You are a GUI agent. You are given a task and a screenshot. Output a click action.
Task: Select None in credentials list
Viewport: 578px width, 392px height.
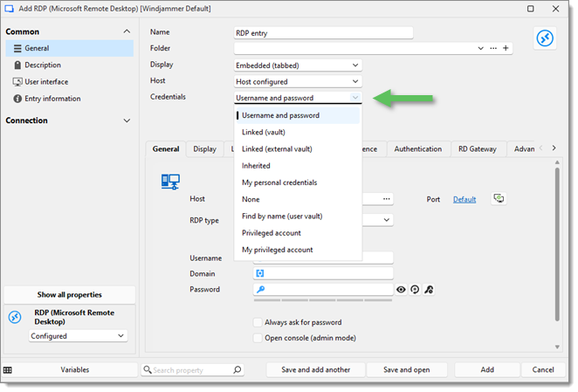click(x=298, y=200)
